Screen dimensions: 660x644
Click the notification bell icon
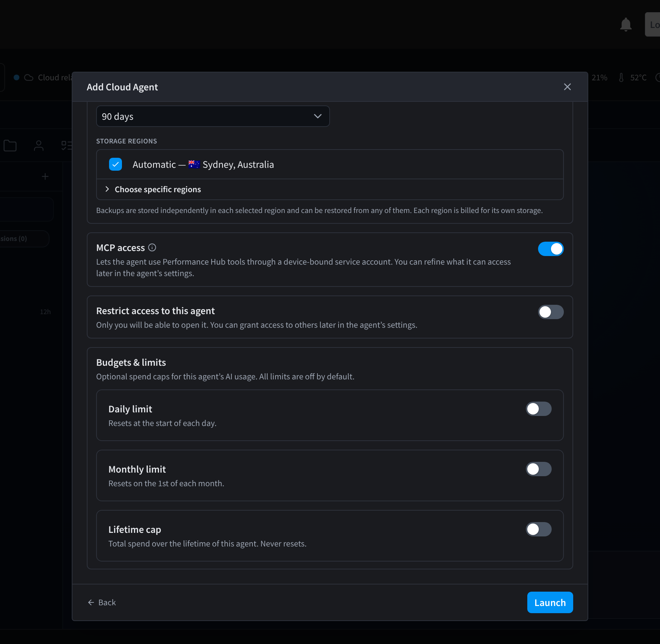(x=626, y=24)
